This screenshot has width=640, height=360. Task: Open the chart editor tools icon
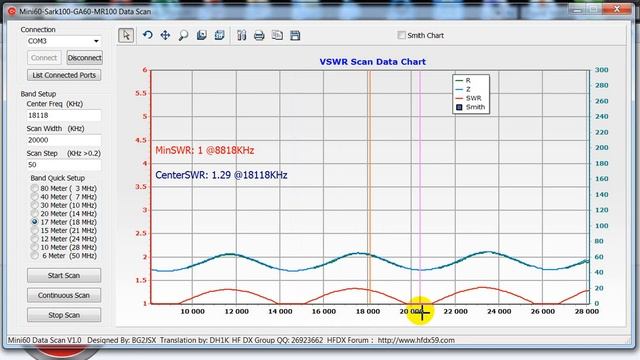(x=241, y=36)
